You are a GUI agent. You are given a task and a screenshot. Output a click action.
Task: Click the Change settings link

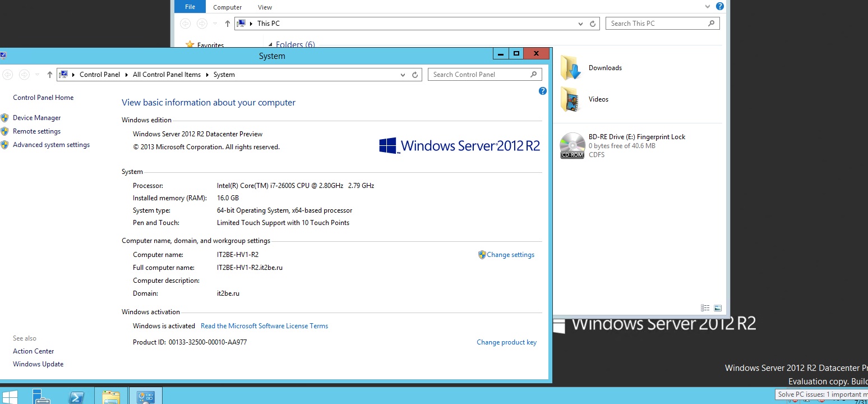510,254
